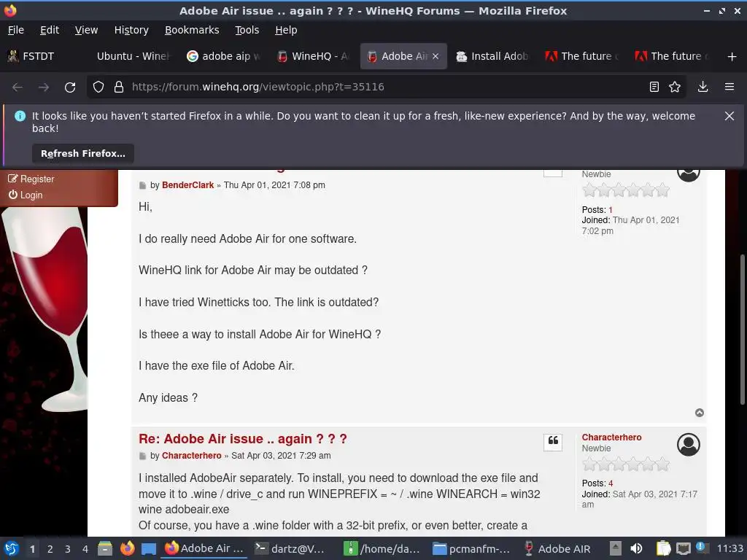Image resolution: width=747 pixels, height=560 pixels.
Task: Click the Adobe Air Firefox taskbar entry
Action: coord(204,548)
